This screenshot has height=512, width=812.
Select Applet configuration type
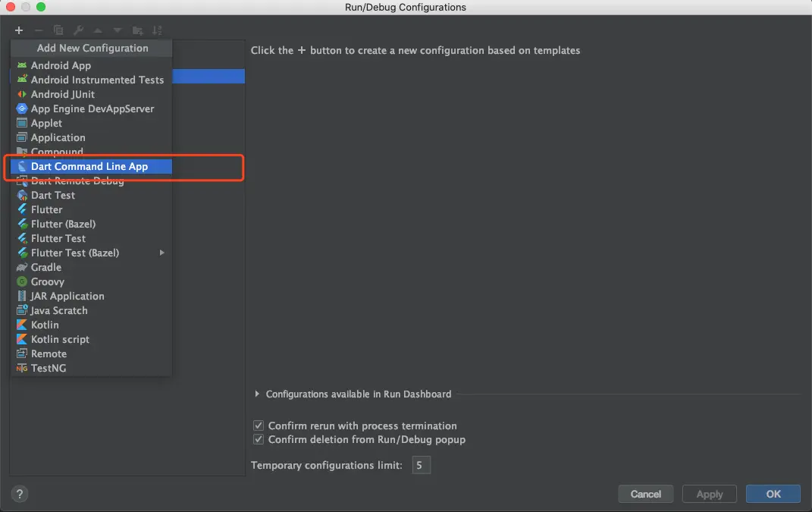pos(91,124)
